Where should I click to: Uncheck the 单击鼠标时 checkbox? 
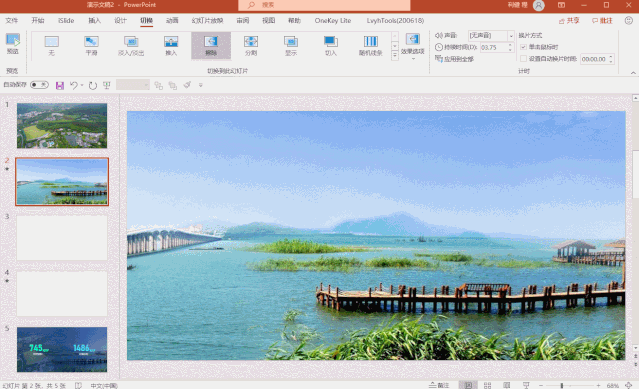tap(524, 47)
